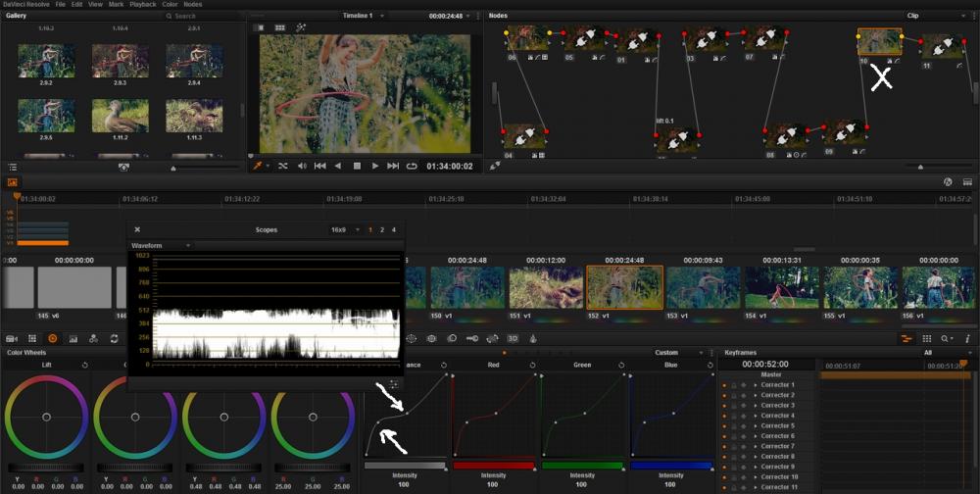Click the green Intensity slider bar
Screen dimensions: 980x494
click(581, 466)
